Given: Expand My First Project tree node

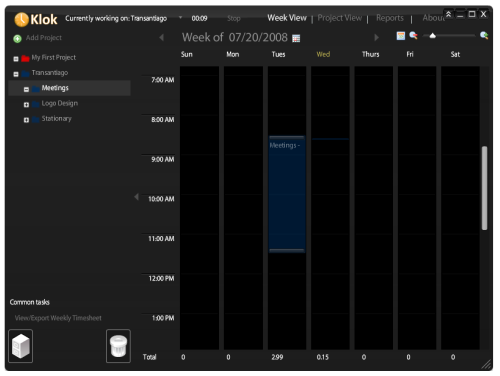Looking at the screenshot, I should point(16,59).
